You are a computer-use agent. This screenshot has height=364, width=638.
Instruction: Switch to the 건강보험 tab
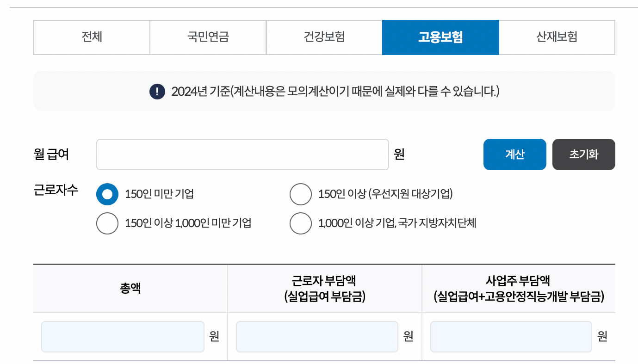tap(324, 37)
